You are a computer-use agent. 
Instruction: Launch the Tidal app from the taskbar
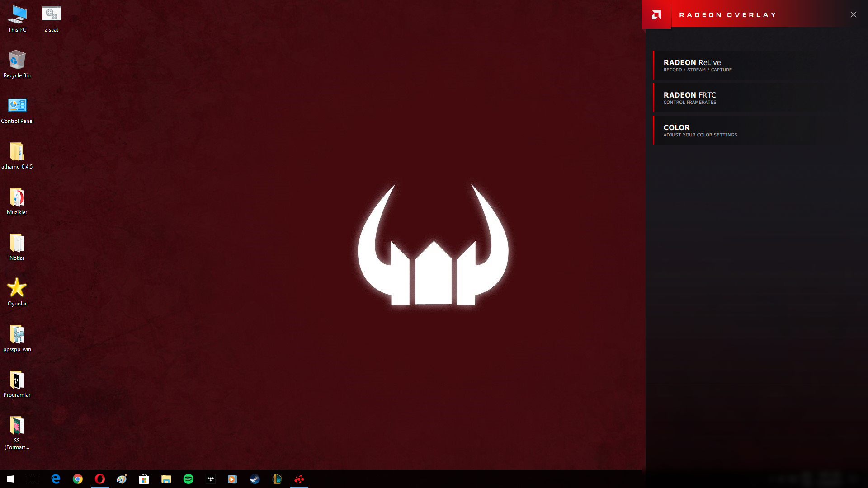tap(211, 479)
